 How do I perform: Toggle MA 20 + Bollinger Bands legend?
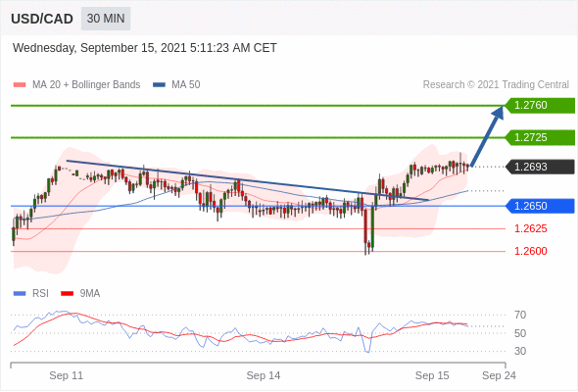click(x=76, y=85)
